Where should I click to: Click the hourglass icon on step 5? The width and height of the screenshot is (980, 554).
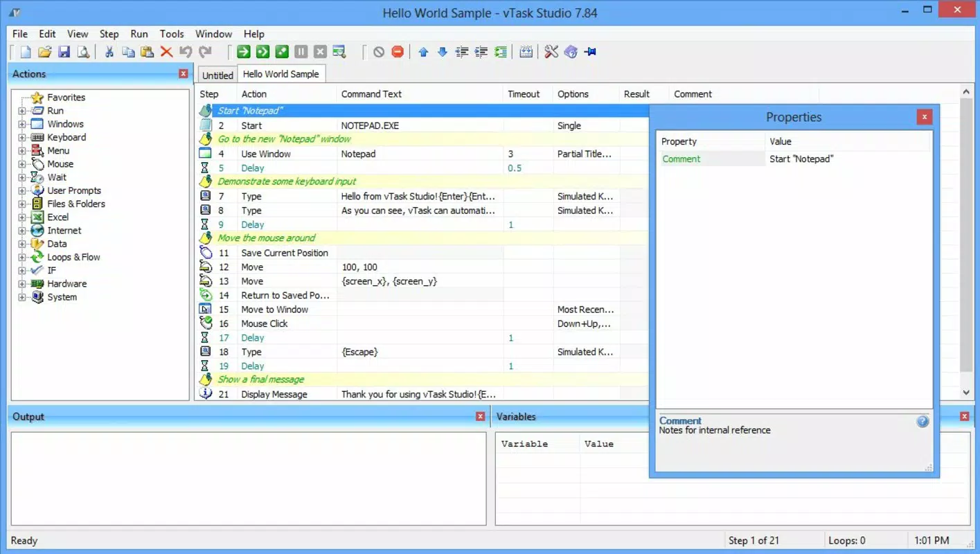[205, 168]
